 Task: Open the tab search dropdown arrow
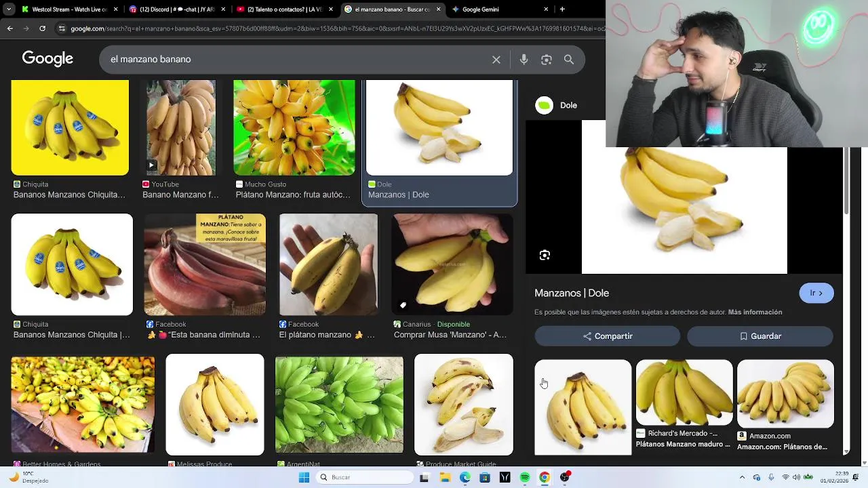[9, 9]
